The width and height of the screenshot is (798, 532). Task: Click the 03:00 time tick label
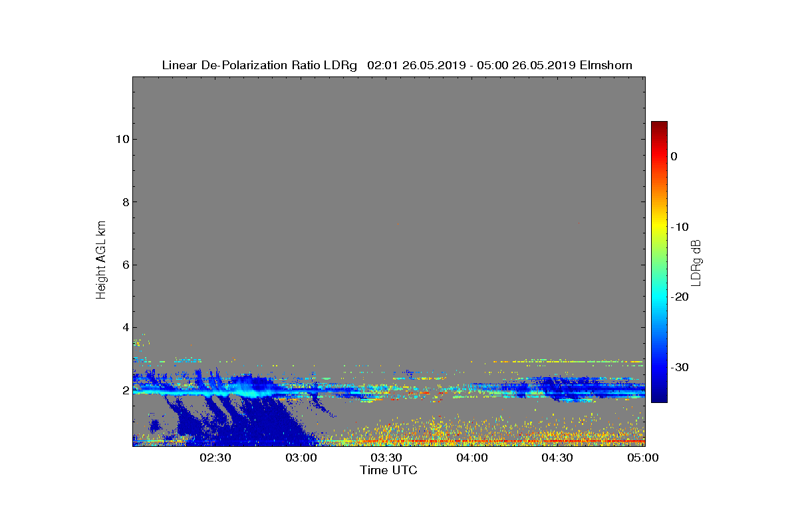tap(301, 458)
